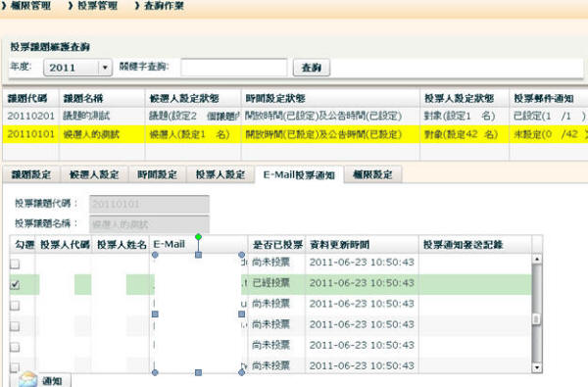Click the 候選人設定狀態 column header
This screenshot has width=588, height=387.
tap(193, 98)
